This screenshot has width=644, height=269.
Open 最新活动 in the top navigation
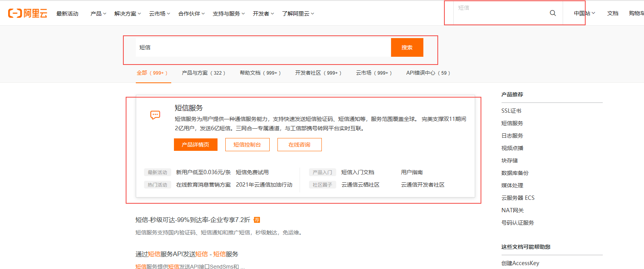(x=67, y=14)
